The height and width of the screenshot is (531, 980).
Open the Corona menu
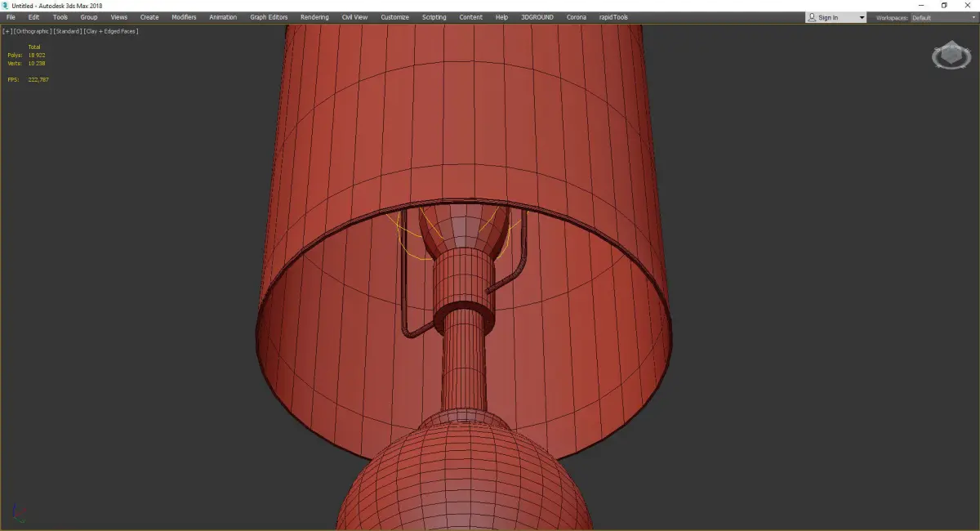tap(576, 17)
